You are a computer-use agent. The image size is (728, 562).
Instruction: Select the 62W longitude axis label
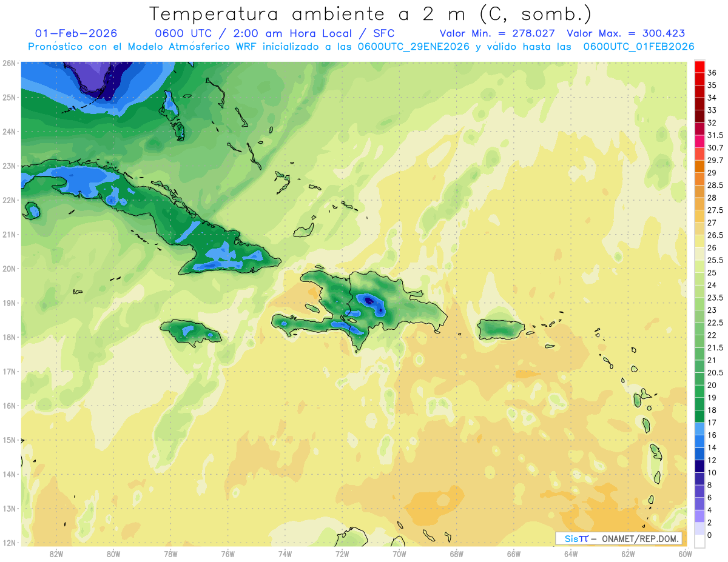tap(629, 554)
